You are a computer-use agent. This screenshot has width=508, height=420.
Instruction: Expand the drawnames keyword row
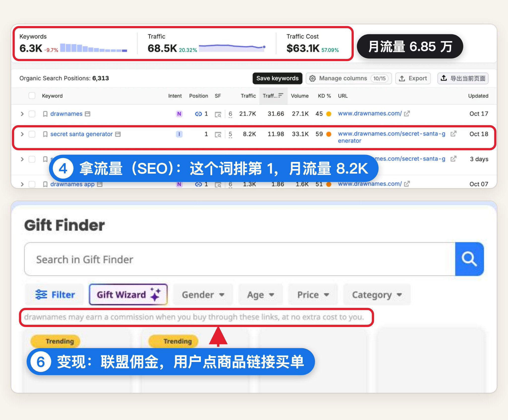(x=22, y=114)
